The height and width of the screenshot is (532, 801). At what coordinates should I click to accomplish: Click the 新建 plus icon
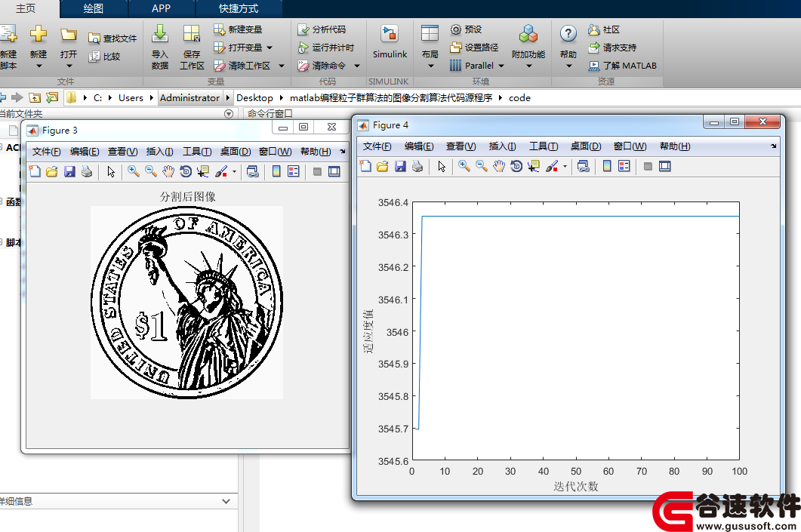[x=39, y=35]
